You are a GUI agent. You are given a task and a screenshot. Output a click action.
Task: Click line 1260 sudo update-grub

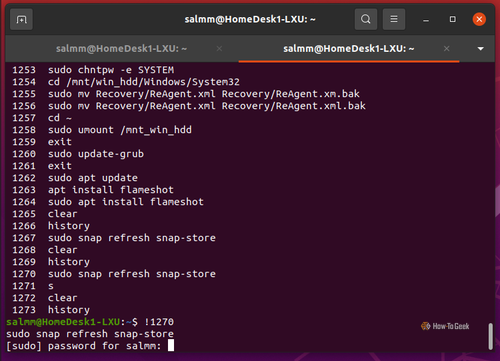click(78, 154)
